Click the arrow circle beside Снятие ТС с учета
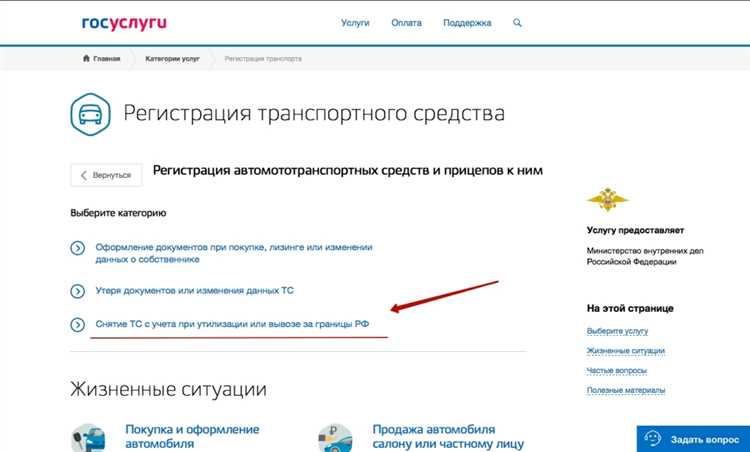The image size is (750, 452). coord(77,325)
